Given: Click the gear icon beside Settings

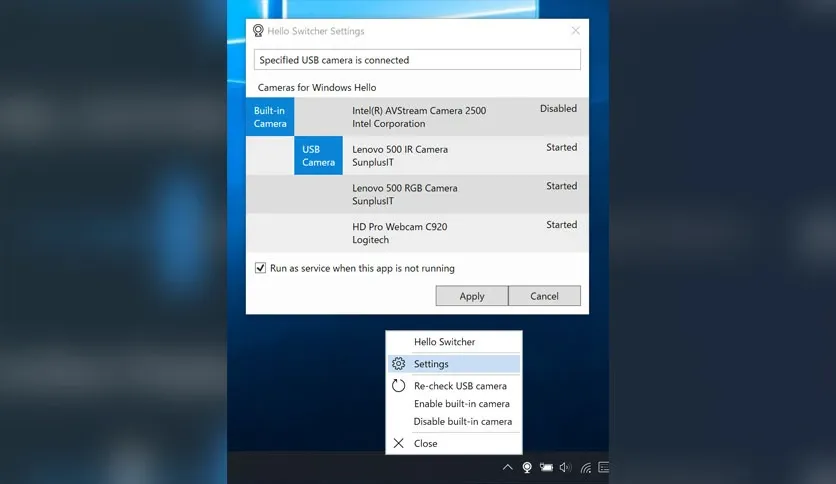Looking at the screenshot, I should 398,364.
